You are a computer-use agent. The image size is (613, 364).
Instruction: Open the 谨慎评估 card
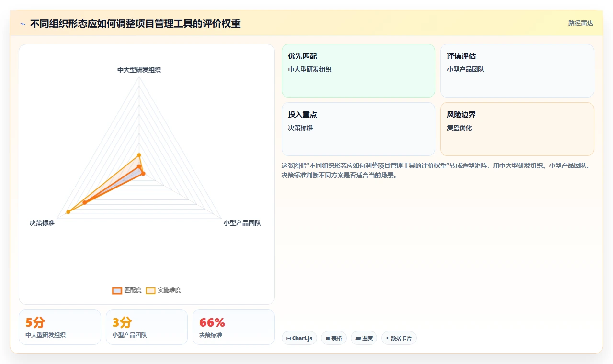(x=517, y=71)
